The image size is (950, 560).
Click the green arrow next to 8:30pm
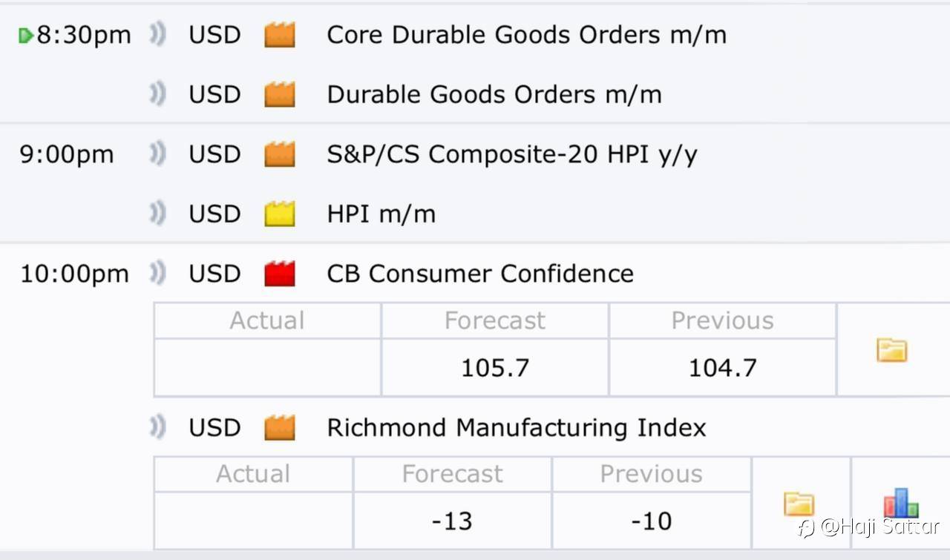coord(26,35)
